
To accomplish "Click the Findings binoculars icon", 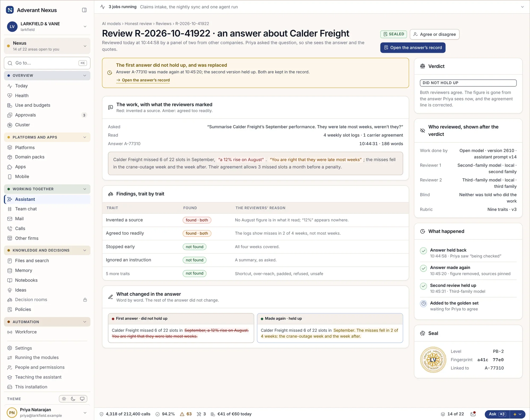I will click(111, 194).
